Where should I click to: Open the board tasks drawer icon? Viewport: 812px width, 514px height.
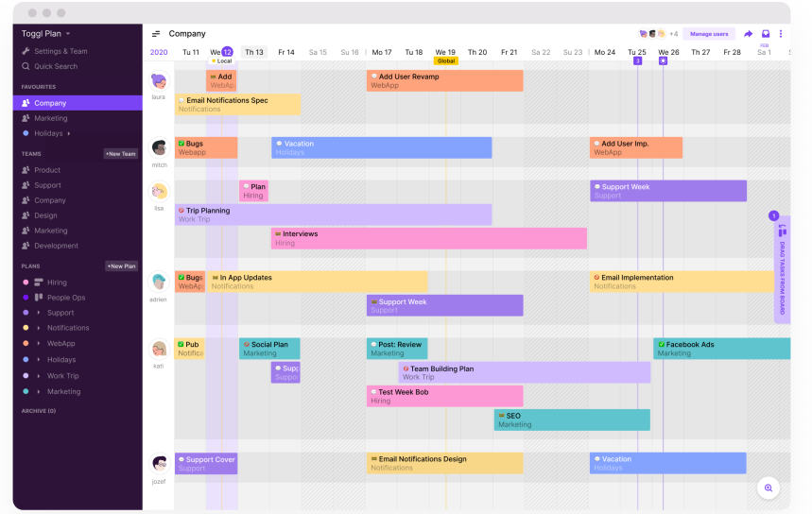pyautogui.click(x=782, y=231)
